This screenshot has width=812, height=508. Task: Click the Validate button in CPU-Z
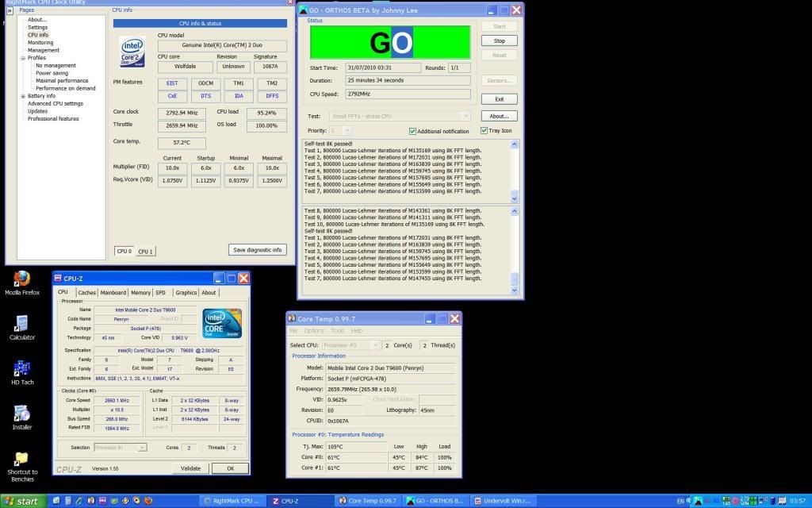190,468
